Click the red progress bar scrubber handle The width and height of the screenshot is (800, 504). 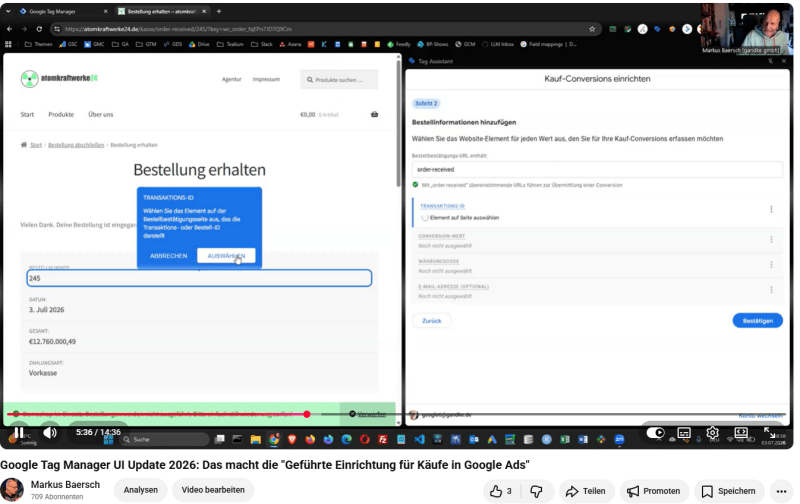[307, 414]
